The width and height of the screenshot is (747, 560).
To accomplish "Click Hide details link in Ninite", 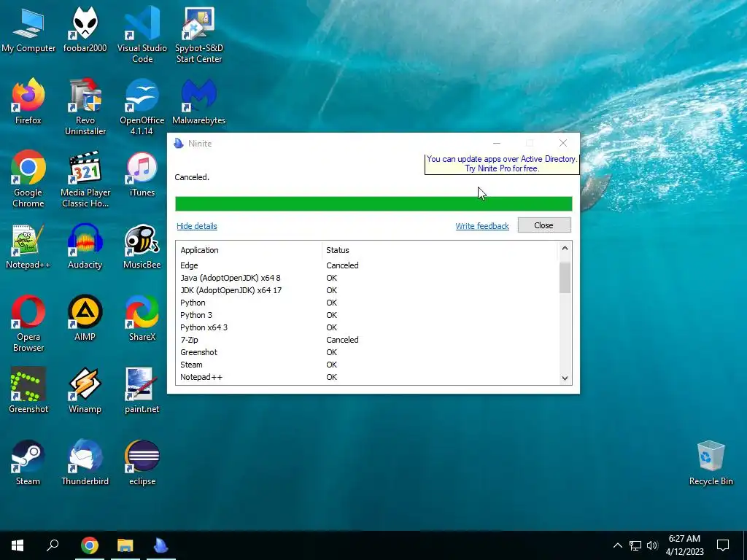I will tap(197, 226).
